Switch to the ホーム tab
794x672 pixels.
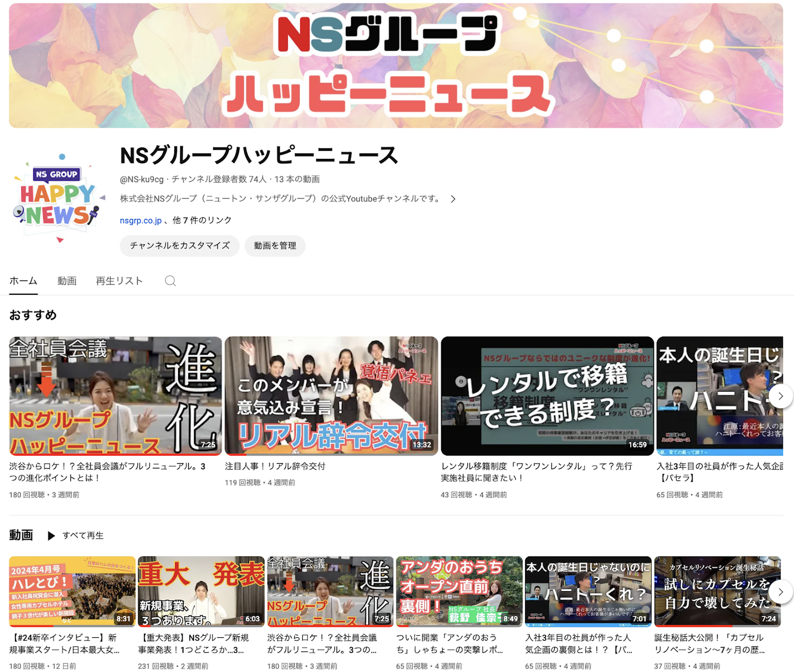(x=23, y=281)
